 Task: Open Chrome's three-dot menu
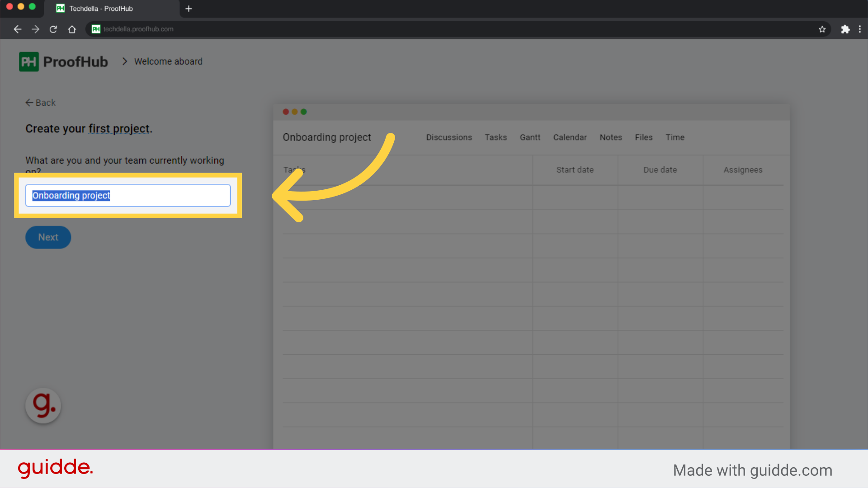[x=860, y=29]
